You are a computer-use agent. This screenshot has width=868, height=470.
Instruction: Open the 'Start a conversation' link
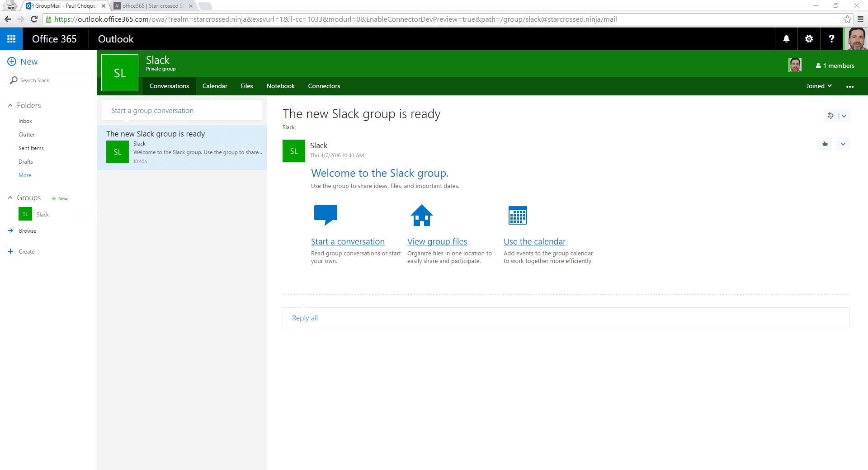(x=348, y=241)
